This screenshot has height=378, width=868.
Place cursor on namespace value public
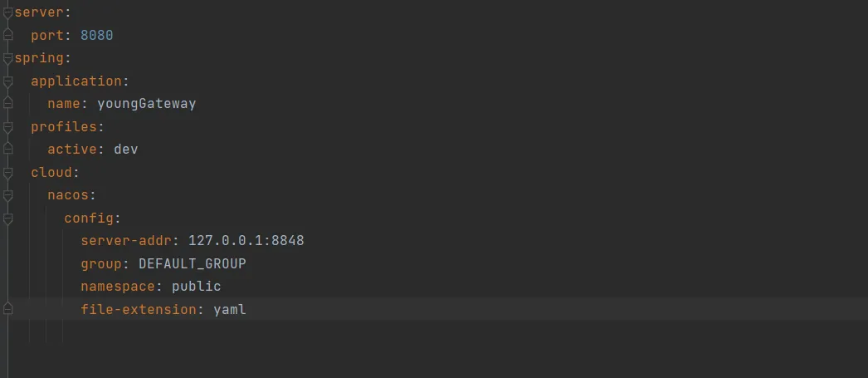pyautogui.click(x=196, y=287)
